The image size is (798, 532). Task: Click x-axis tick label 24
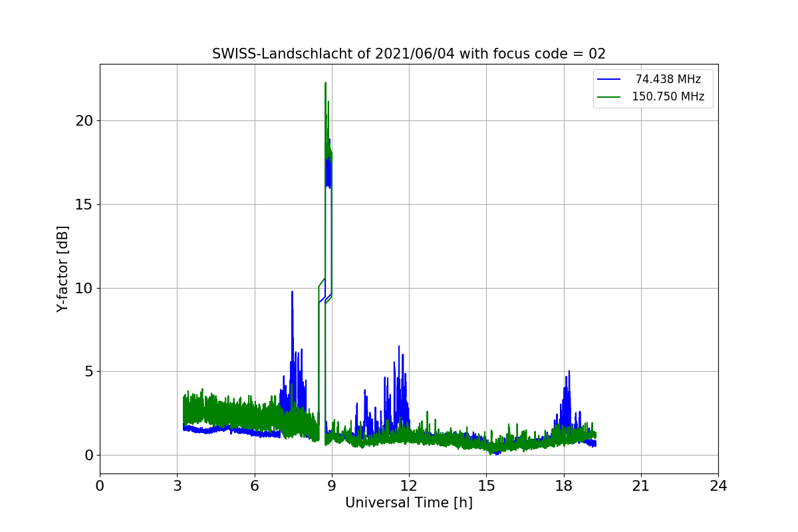(x=718, y=486)
